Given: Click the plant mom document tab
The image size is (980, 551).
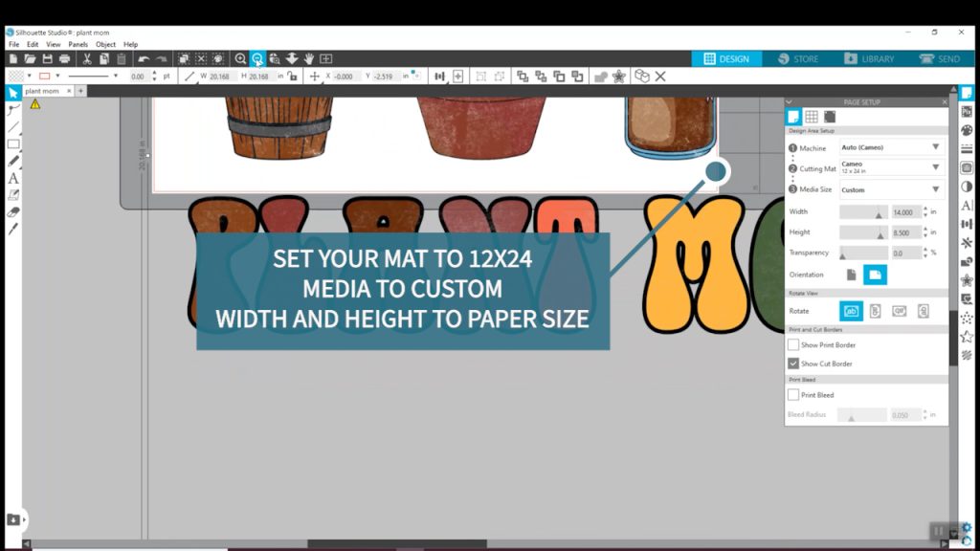Looking at the screenshot, I should (41, 92).
